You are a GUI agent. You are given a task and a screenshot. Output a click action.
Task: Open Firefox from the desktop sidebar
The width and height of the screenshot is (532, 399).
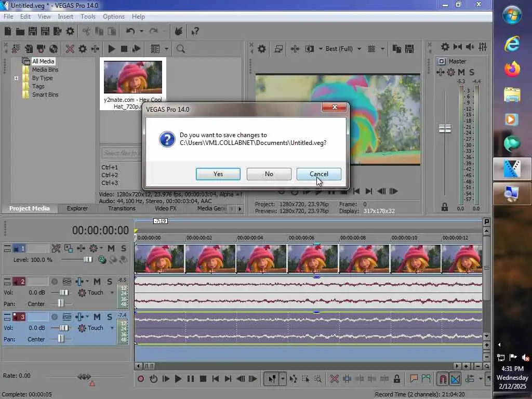click(x=512, y=69)
